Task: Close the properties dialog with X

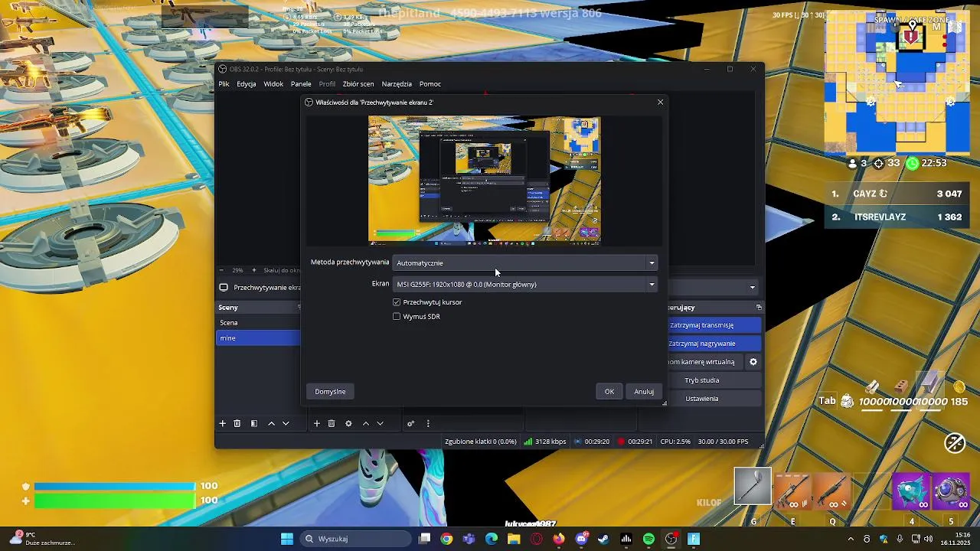Action: (660, 102)
